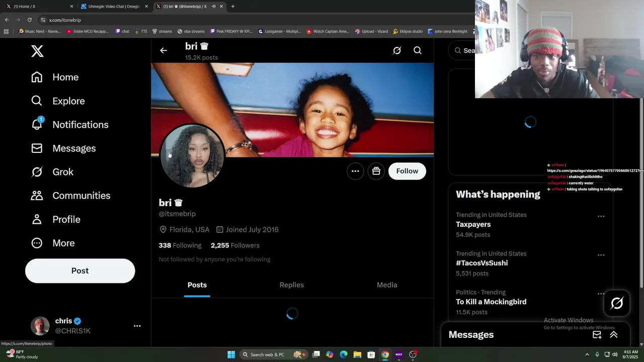
Task: Expand the Messages drawer
Action: [614, 335]
